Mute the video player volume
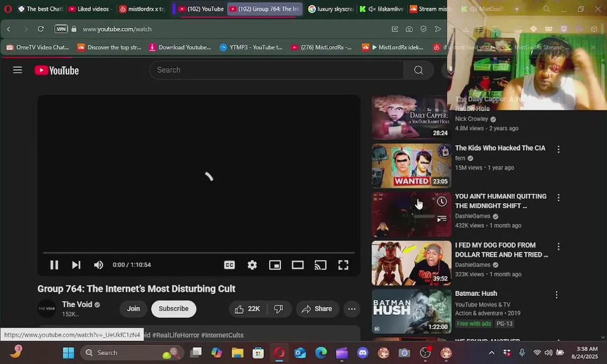This screenshot has width=607, height=364. tap(99, 265)
